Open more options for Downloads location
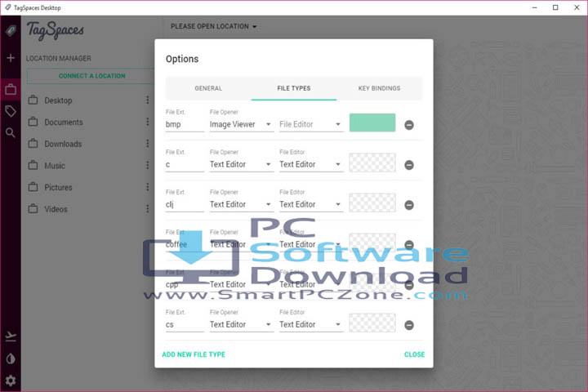 coord(147,143)
